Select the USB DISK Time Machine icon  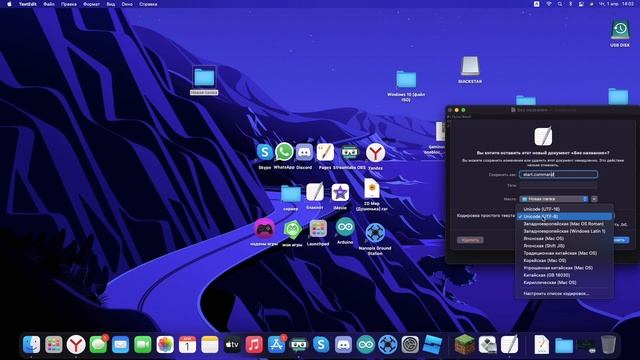point(620,30)
